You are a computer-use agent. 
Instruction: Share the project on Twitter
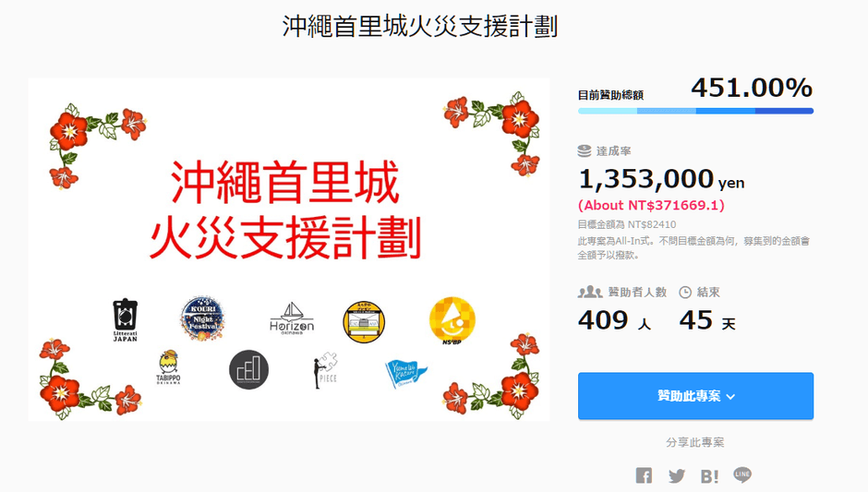tap(676, 475)
